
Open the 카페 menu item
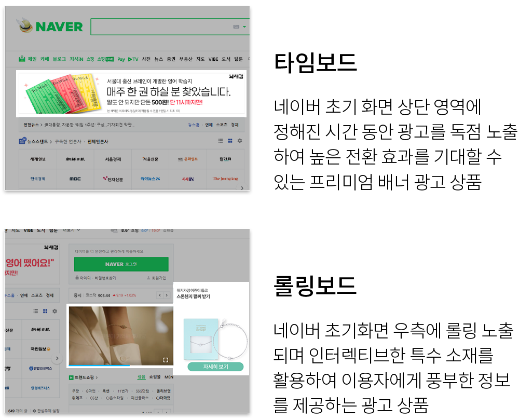click(45, 59)
